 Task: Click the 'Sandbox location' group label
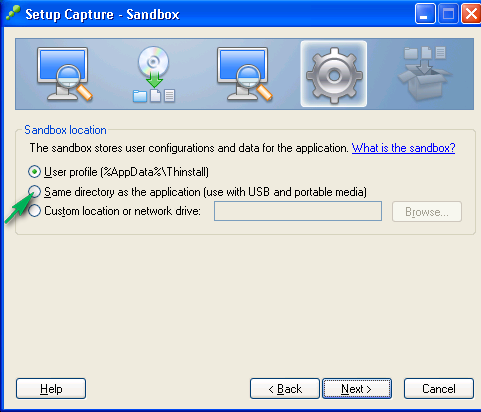tap(65, 130)
